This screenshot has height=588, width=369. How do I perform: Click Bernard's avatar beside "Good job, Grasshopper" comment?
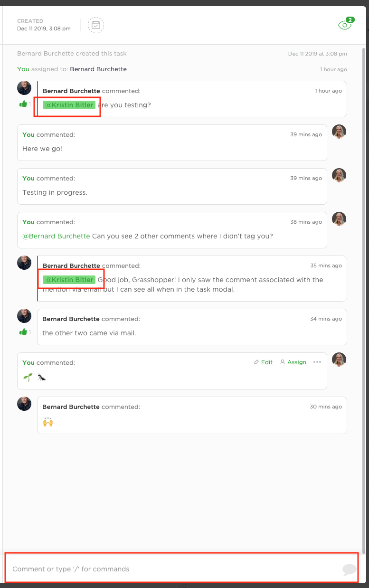[x=24, y=263]
